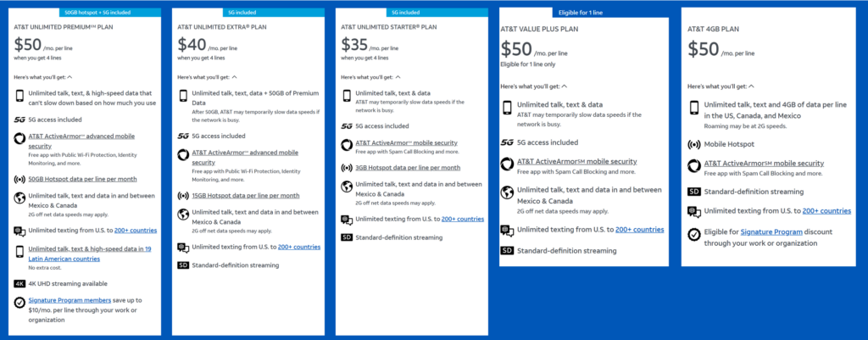Screen dimensions: 868x340
Task: Click the '4K UHD streaming available' text
Action: pyautogui.click(x=68, y=283)
